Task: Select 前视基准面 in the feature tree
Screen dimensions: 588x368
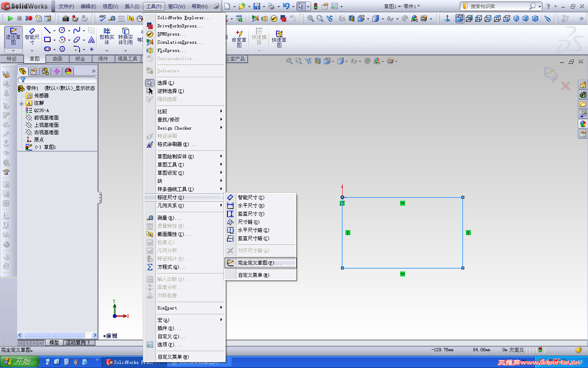Action: coord(46,118)
